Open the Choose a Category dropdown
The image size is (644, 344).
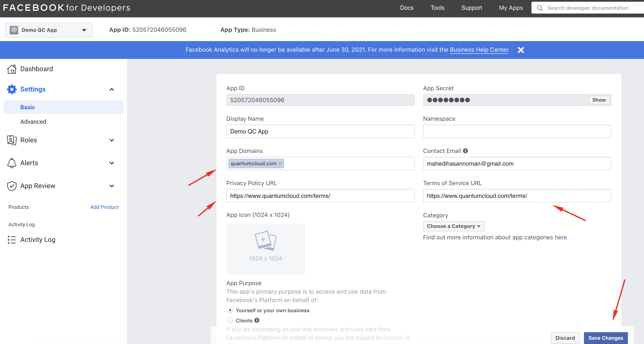click(x=454, y=226)
